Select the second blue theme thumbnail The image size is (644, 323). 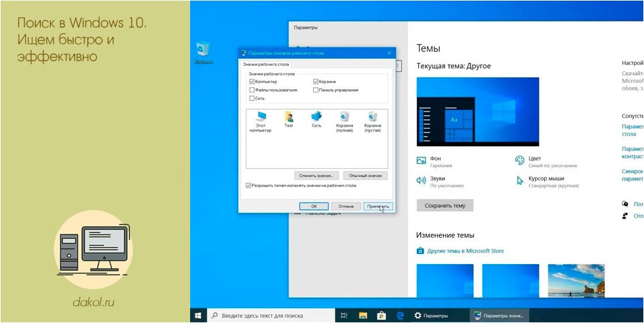pyautogui.click(x=511, y=280)
